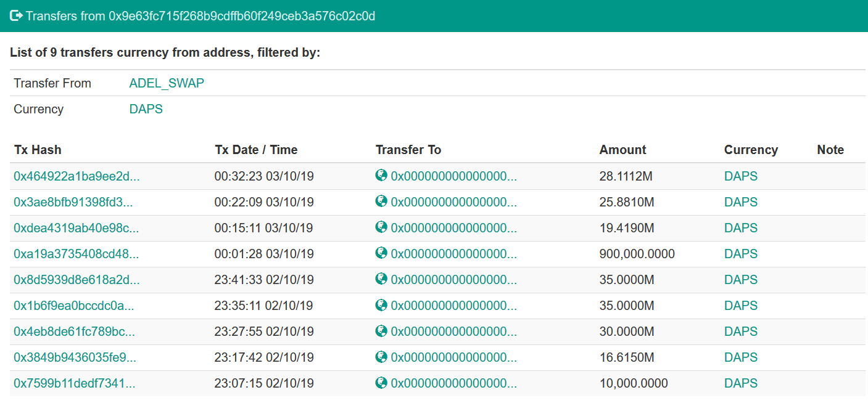The width and height of the screenshot is (868, 403).
Task: Click DAPS currency in 23:35:11 row
Action: click(x=741, y=306)
